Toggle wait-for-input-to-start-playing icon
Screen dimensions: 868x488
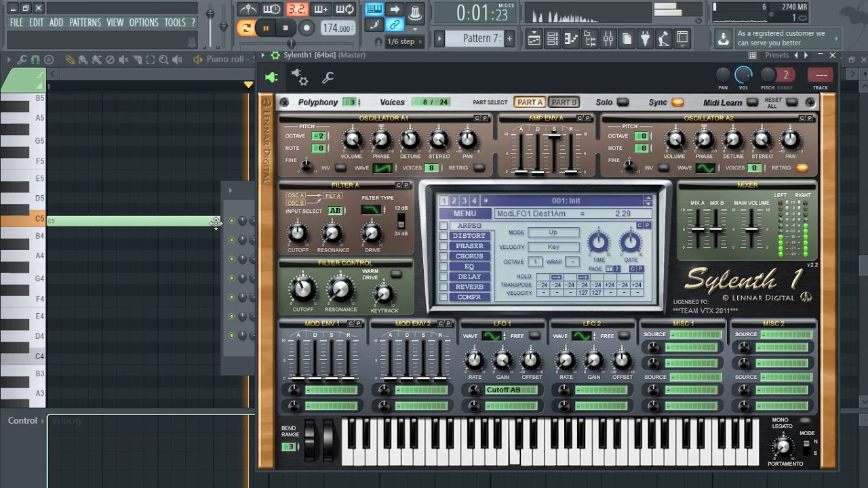pos(272,9)
